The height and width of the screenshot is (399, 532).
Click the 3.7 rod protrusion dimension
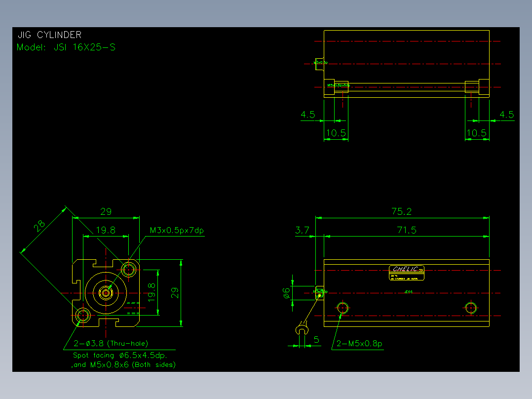pos(303,230)
